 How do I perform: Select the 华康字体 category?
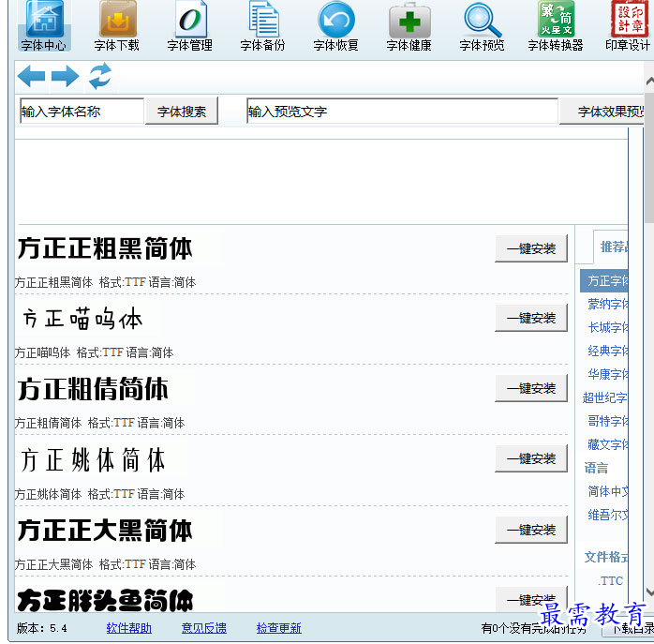click(x=607, y=374)
